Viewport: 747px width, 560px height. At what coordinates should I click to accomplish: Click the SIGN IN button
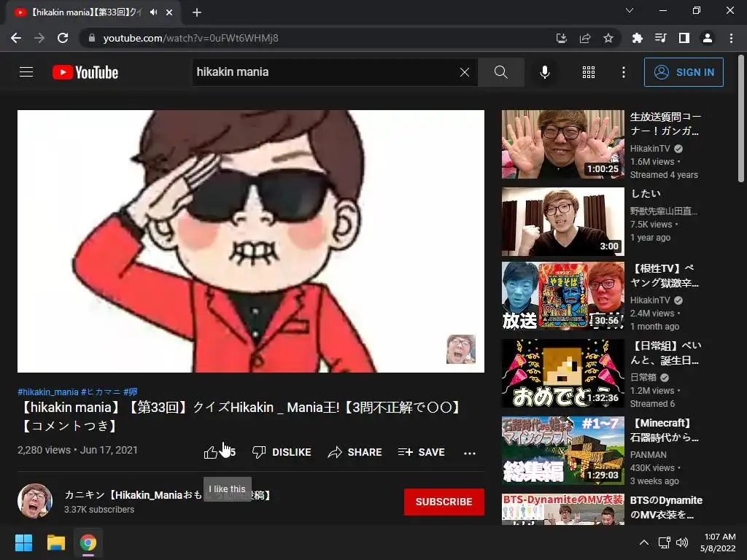click(x=684, y=72)
